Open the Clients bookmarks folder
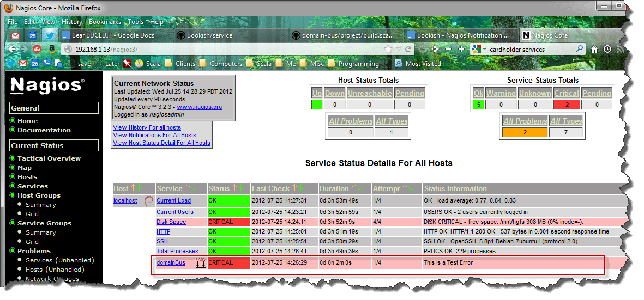 pyautogui.click(x=180, y=64)
